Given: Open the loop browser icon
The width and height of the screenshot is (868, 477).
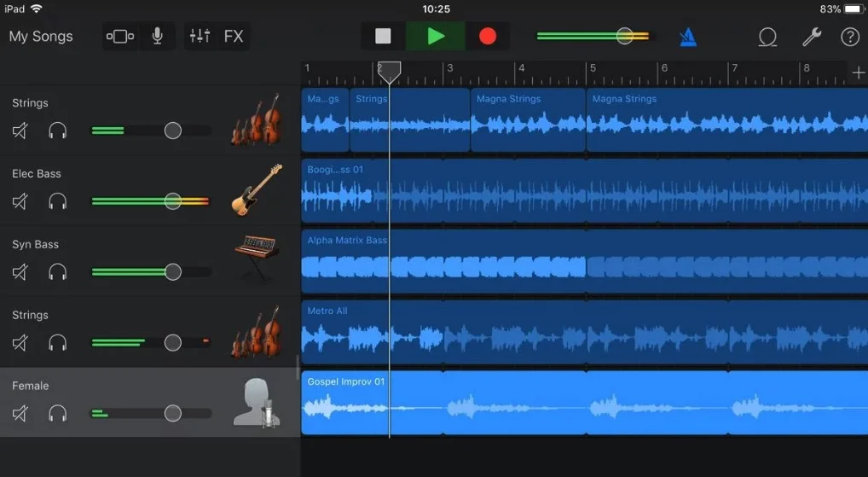Looking at the screenshot, I should 767,37.
